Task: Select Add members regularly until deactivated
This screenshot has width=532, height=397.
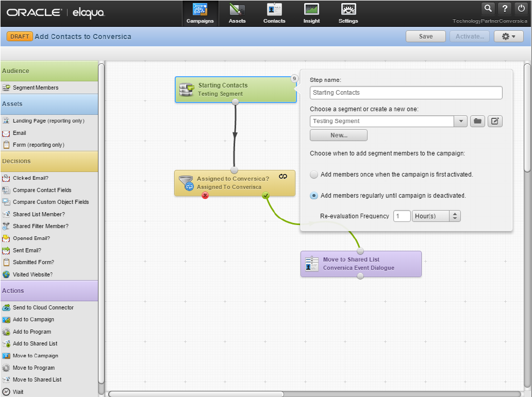Action: pyautogui.click(x=314, y=196)
